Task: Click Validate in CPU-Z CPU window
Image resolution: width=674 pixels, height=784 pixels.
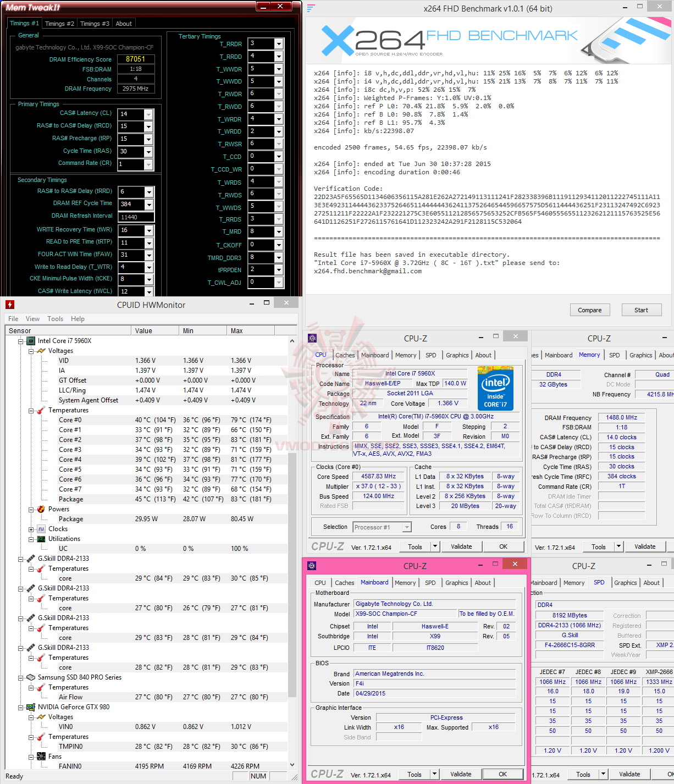Action: coord(461,546)
